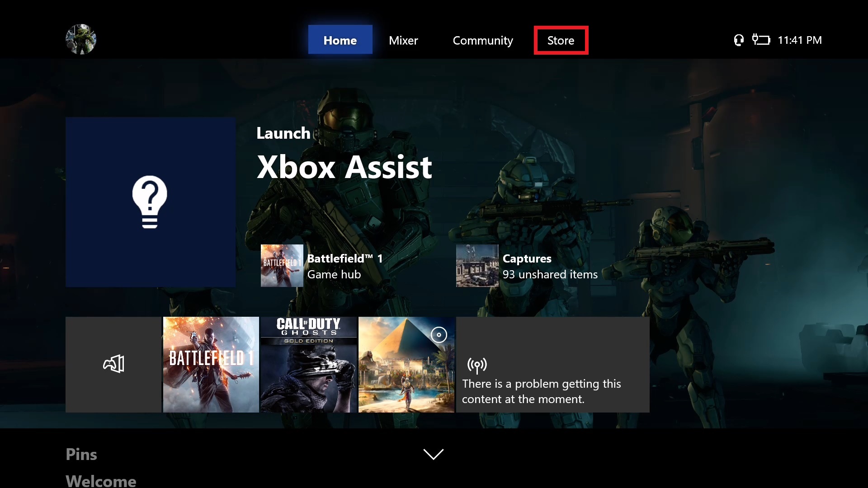Launch Xbox Assist title link
This screenshot has width=868, height=488.
(x=344, y=167)
